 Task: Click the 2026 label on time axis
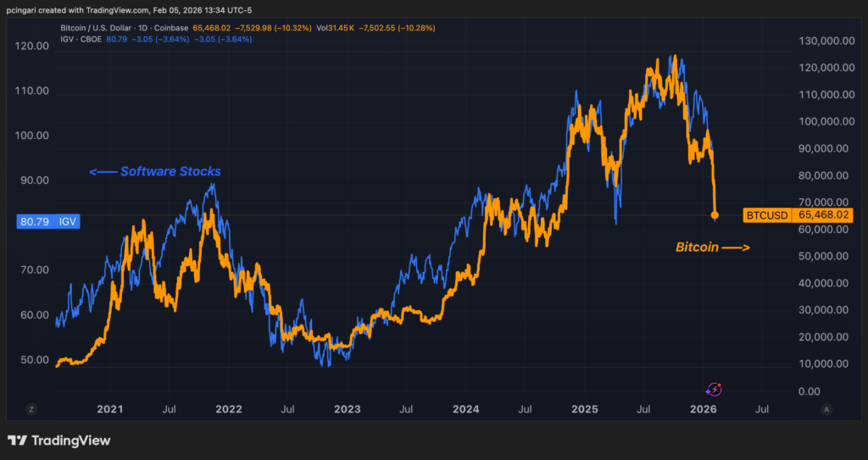click(703, 409)
